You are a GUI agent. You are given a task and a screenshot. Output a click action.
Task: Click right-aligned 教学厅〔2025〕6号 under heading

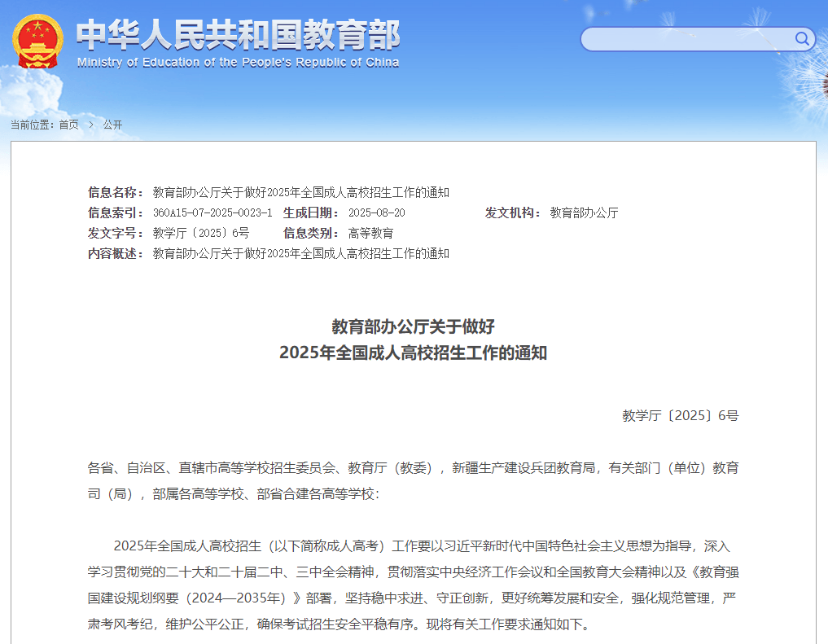click(680, 415)
